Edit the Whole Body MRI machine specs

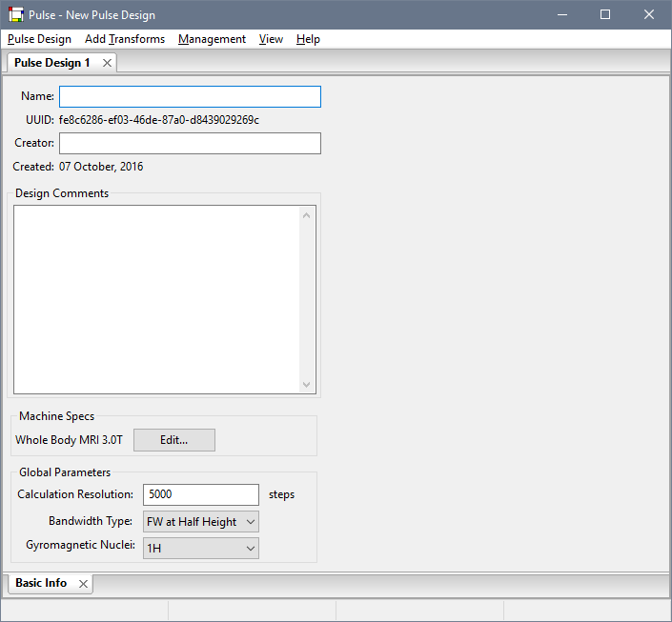click(173, 440)
